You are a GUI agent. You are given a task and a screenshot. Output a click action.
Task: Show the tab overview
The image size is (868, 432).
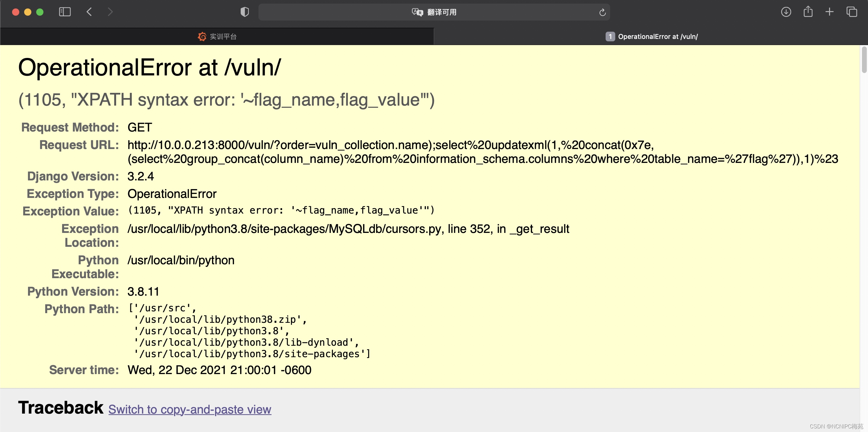pos(852,12)
